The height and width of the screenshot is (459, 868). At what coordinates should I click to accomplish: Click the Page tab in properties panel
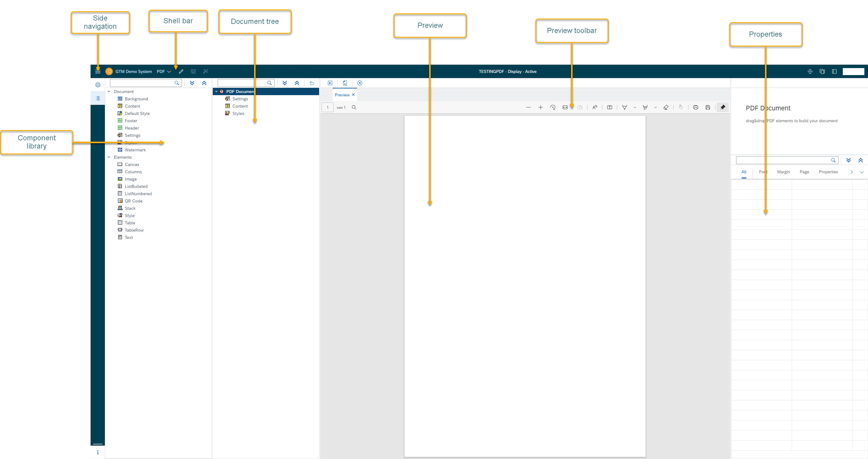804,172
